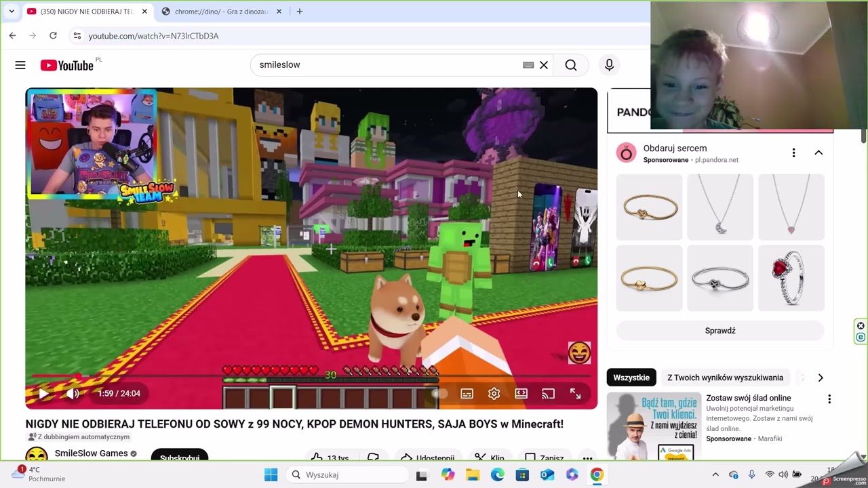Click the time display 1:59 / 24:04
868x488 pixels.
point(119,394)
